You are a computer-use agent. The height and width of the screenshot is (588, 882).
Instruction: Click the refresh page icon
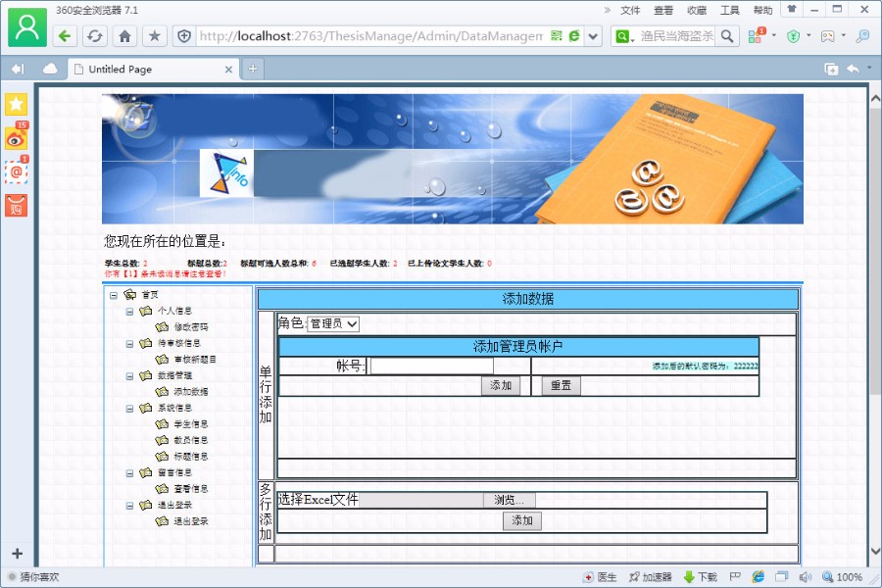point(94,36)
